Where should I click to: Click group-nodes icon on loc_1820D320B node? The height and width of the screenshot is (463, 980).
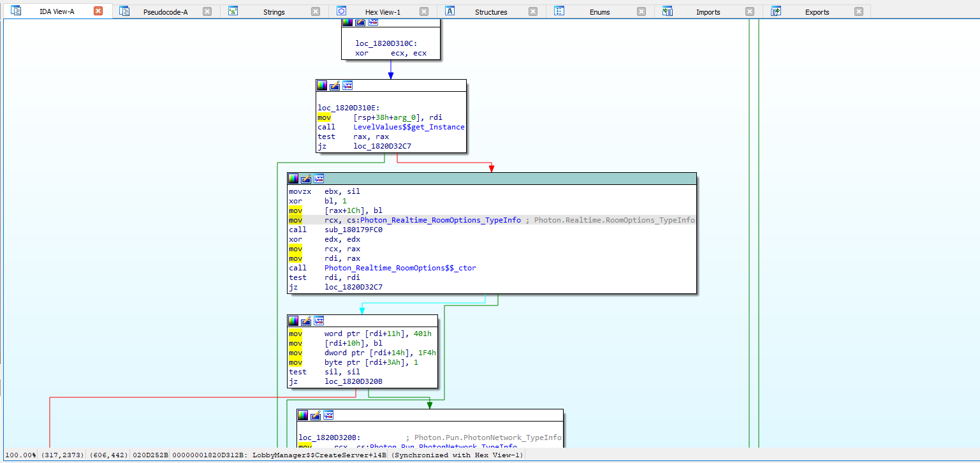[328, 415]
